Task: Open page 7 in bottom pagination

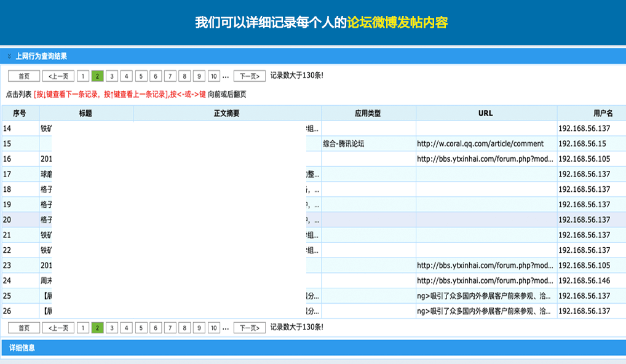Action: (170, 328)
